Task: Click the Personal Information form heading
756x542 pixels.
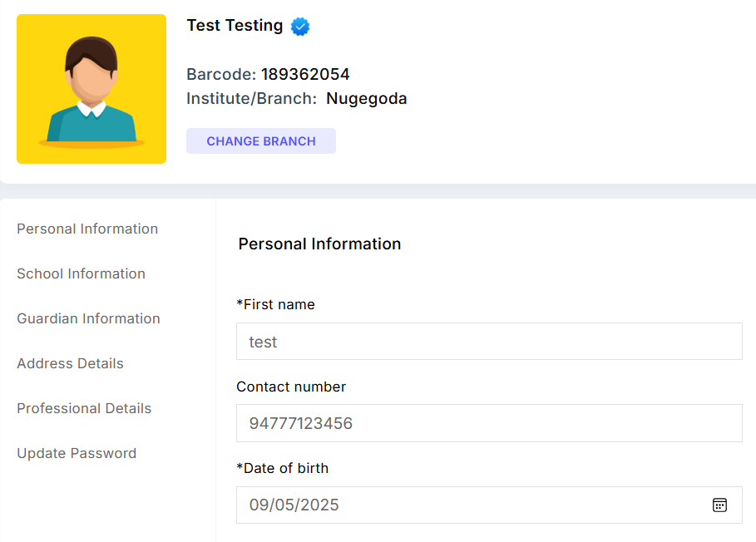Action: [319, 244]
